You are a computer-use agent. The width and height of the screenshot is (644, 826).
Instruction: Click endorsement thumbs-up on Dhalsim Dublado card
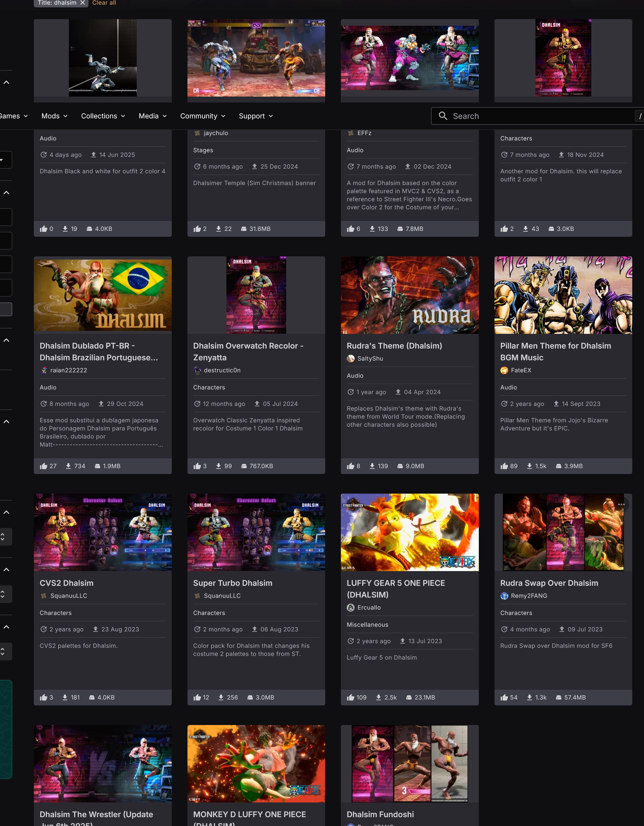[x=43, y=466]
